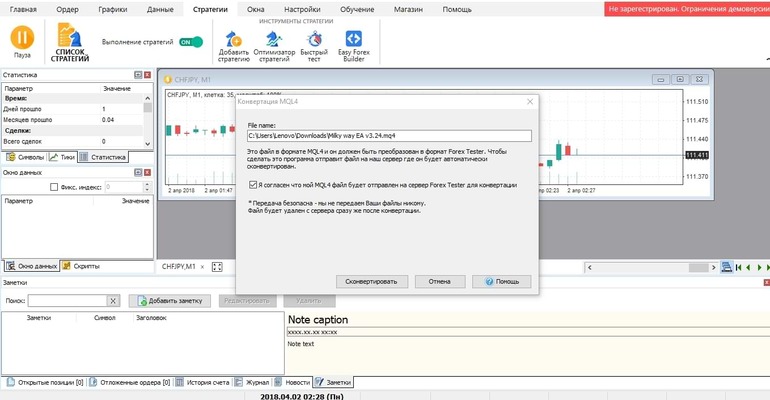Dock the Окно данных panel via its pin icon
Image resolution: width=770 pixels, height=400 pixels.
tap(138, 173)
